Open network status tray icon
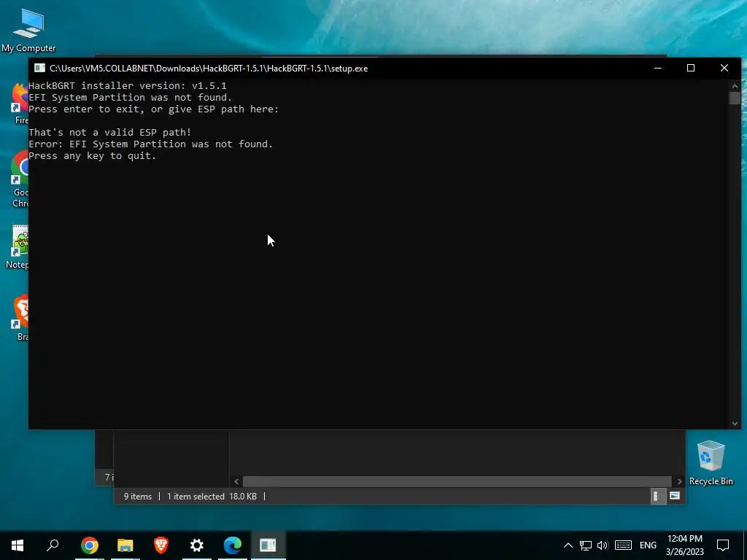The height and width of the screenshot is (560, 747). 586,545
